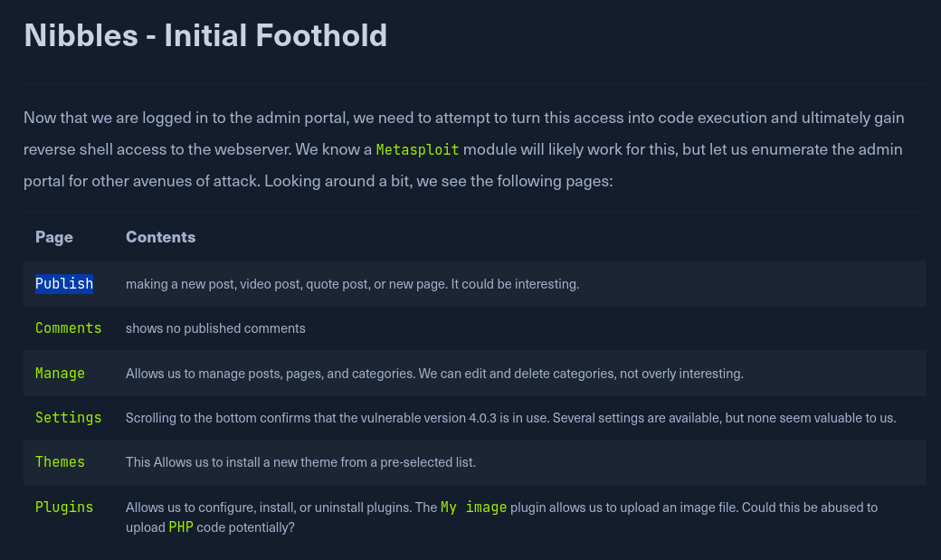The height and width of the screenshot is (560, 941).
Task: Select the "Contents" column header
Action: 160,237
